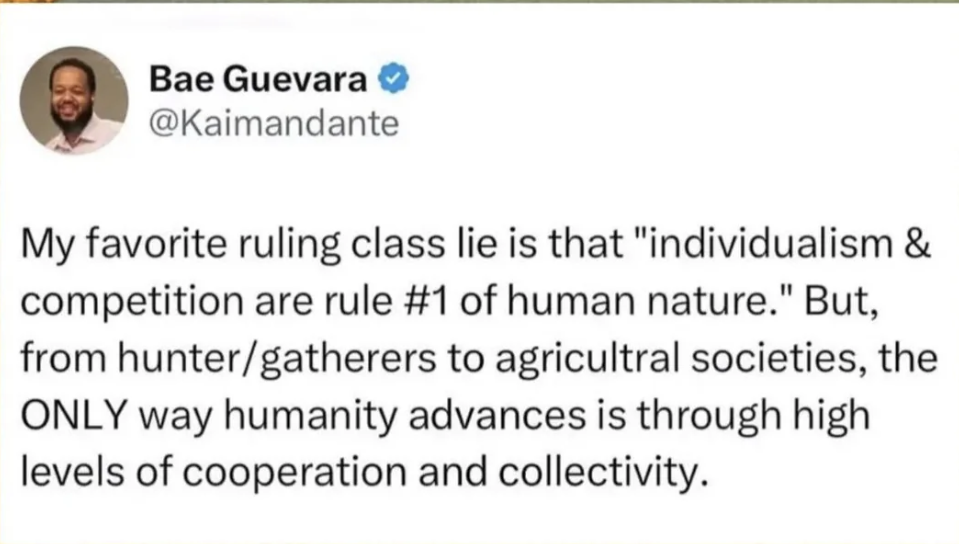
Task: Open the Bae Guevara display name
Action: click(x=258, y=80)
